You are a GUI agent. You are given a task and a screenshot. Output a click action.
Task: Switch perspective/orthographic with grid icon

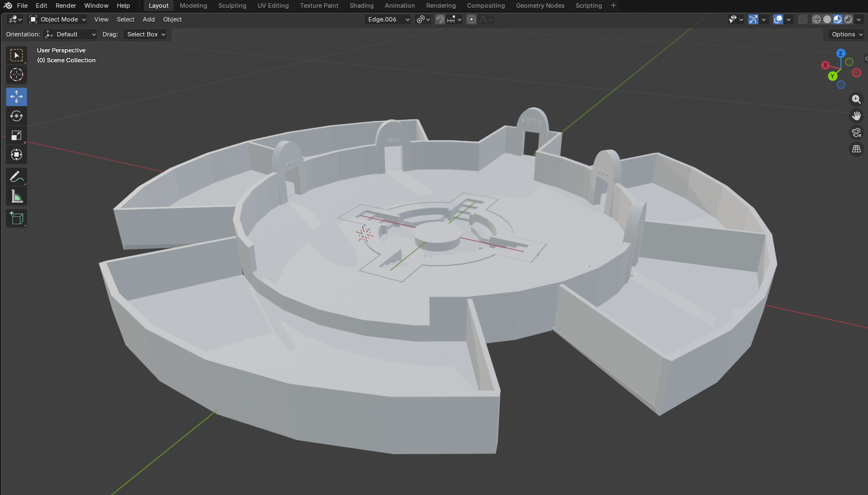click(856, 149)
